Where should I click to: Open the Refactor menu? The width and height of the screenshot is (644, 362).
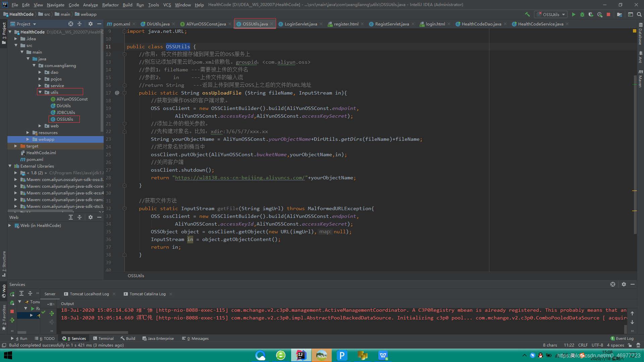tap(110, 5)
